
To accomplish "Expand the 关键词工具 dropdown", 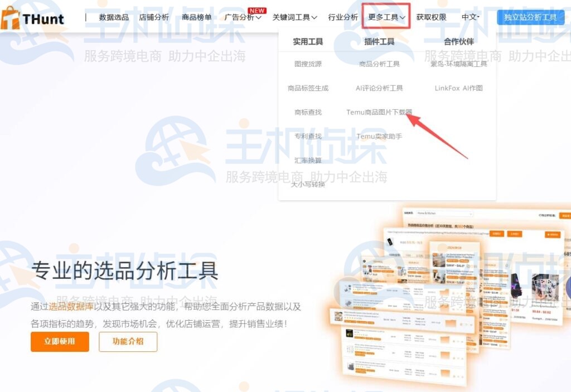I will (294, 17).
